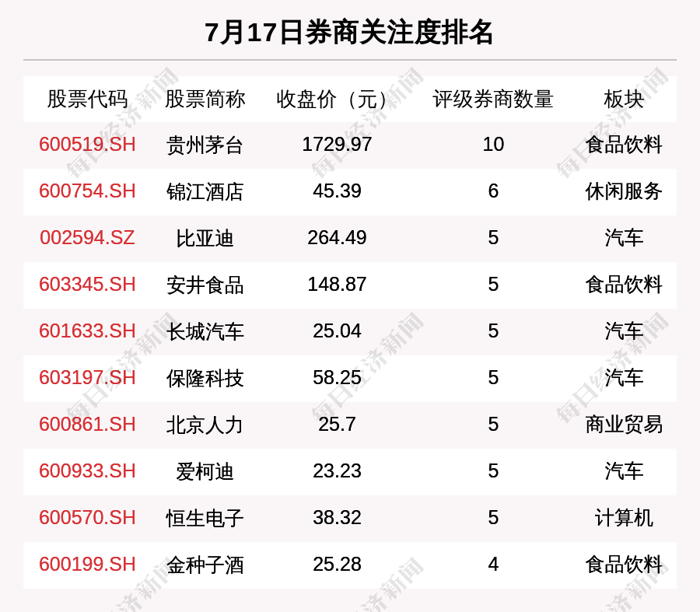Viewport: 700px width, 612px height.
Task: Click the closing price 25.04
Action: point(337,331)
